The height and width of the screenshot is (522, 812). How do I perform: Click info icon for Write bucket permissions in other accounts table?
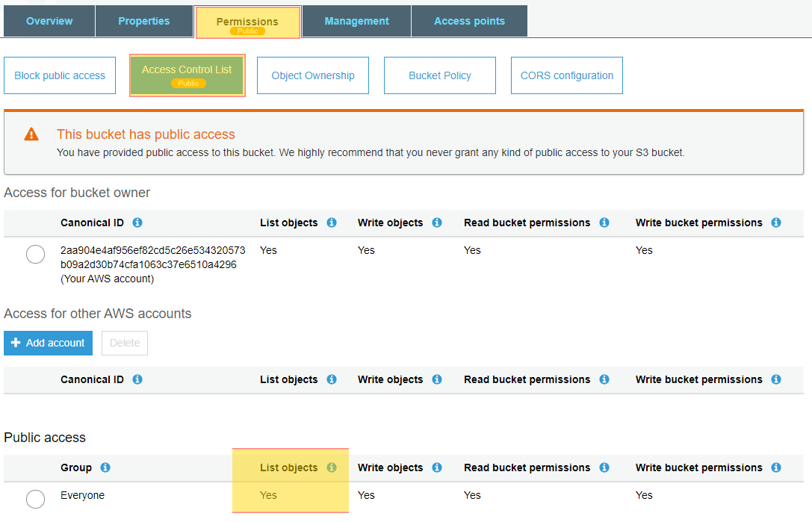click(775, 379)
